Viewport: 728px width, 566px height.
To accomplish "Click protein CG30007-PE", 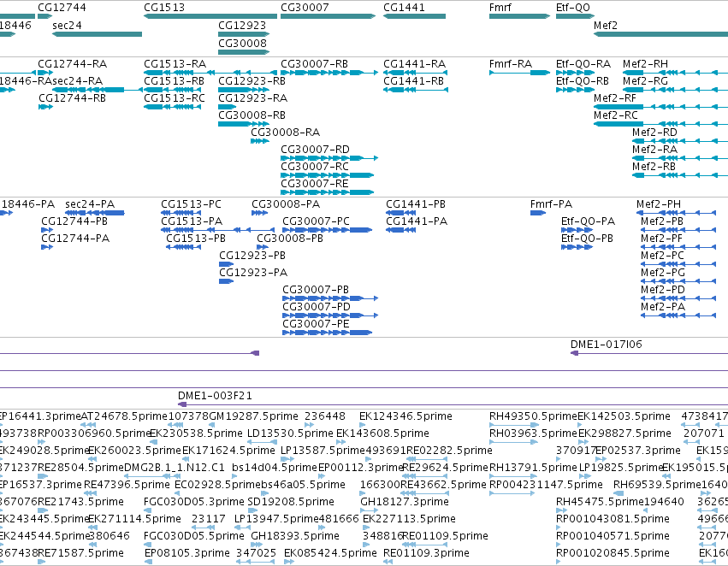I will point(316,324).
